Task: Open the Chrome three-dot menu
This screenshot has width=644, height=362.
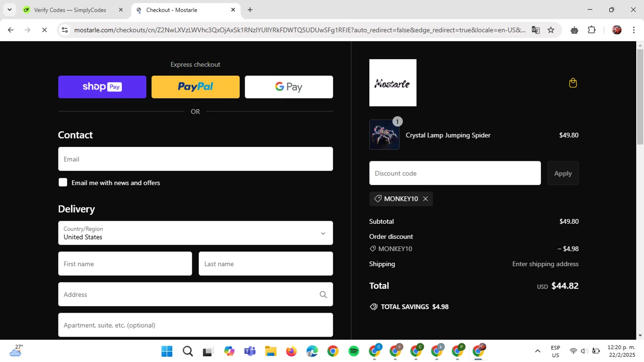Action: pyautogui.click(x=634, y=30)
